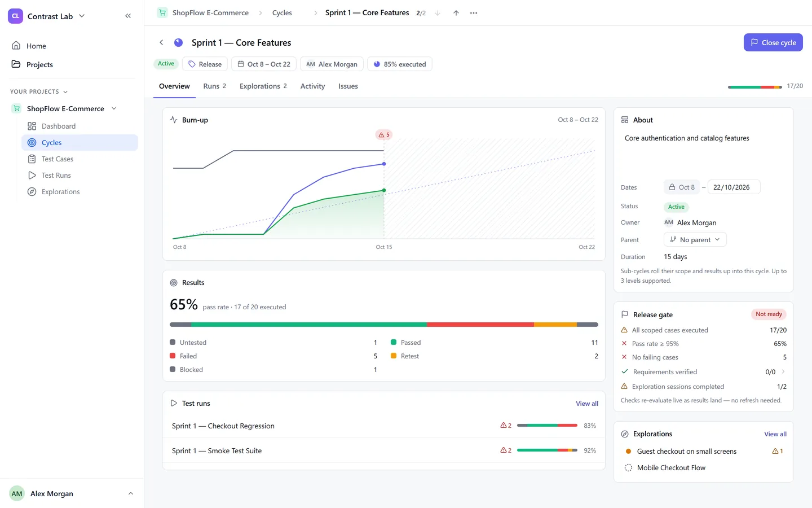Open Projects in the sidebar

(x=72, y=64)
